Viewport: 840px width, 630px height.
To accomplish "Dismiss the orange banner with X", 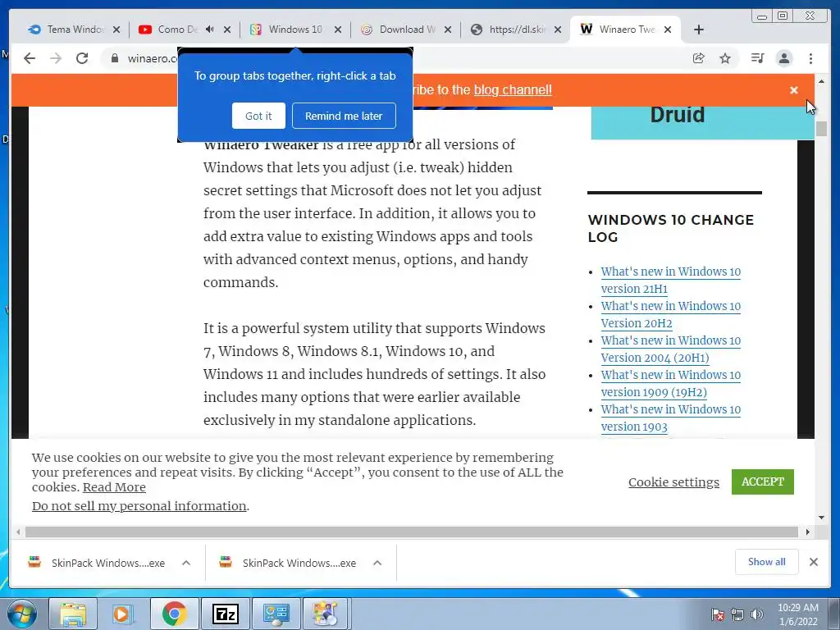I will 794,90.
